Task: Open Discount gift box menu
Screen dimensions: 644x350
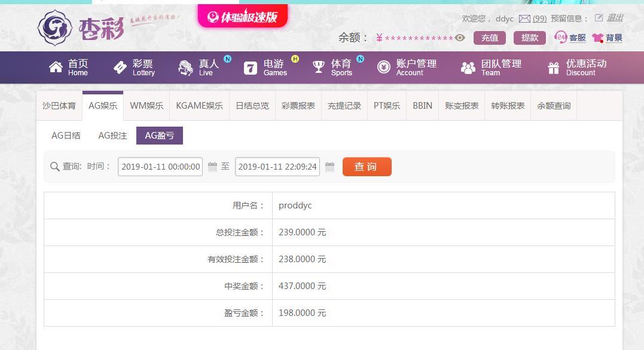Action: click(x=577, y=67)
